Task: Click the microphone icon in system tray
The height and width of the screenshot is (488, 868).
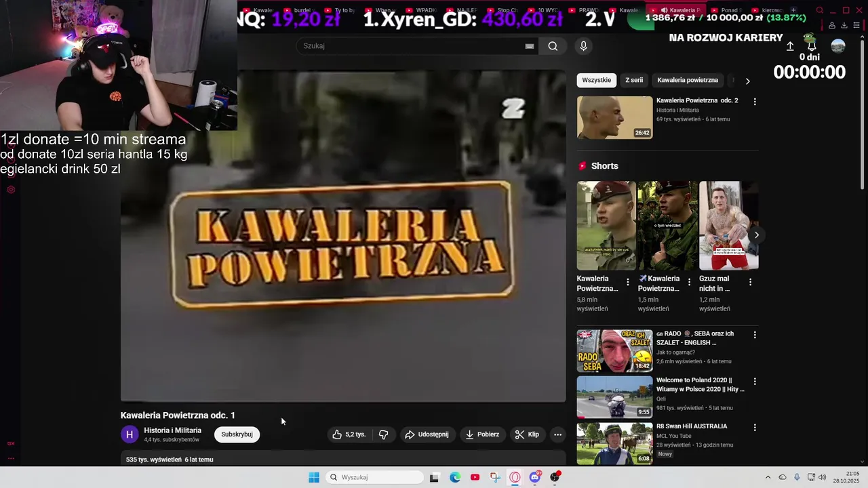Action: [797, 477]
